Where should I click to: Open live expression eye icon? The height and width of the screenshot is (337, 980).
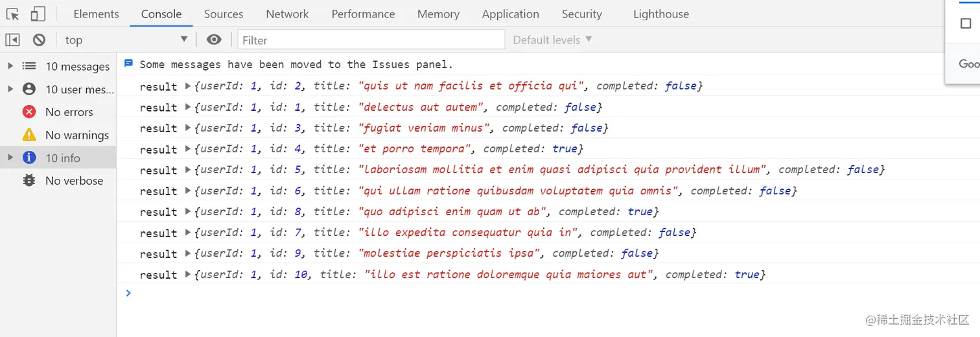214,40
